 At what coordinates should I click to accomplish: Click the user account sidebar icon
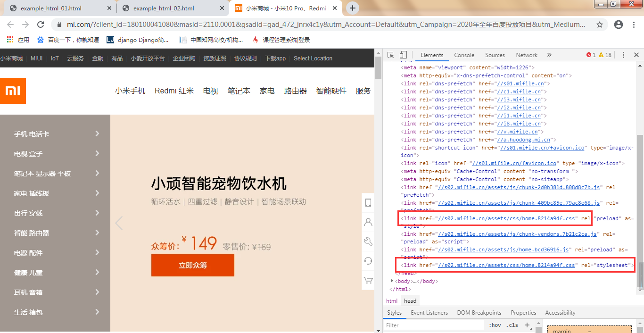(368, 222)
